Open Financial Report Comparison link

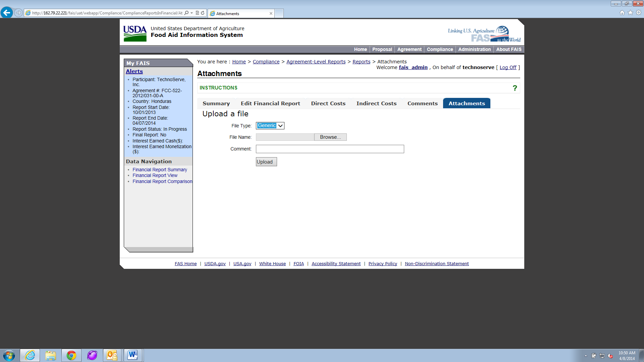pos(162,181)
